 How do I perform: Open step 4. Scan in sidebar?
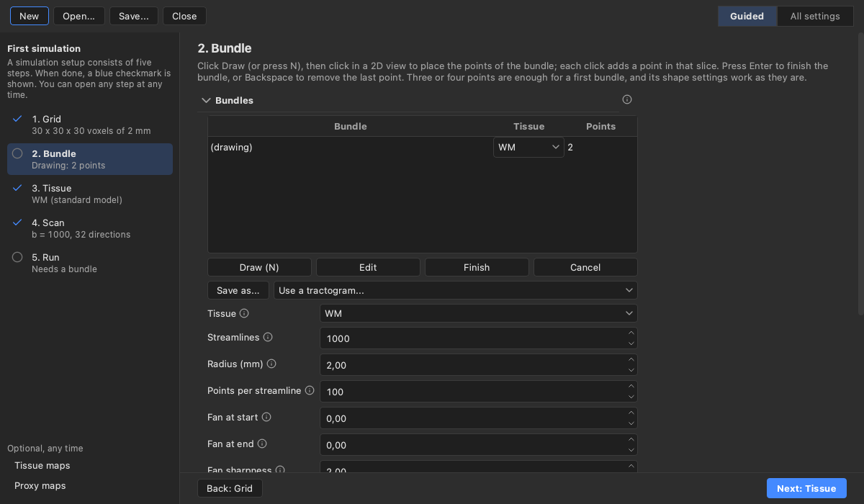coord(90,228)
